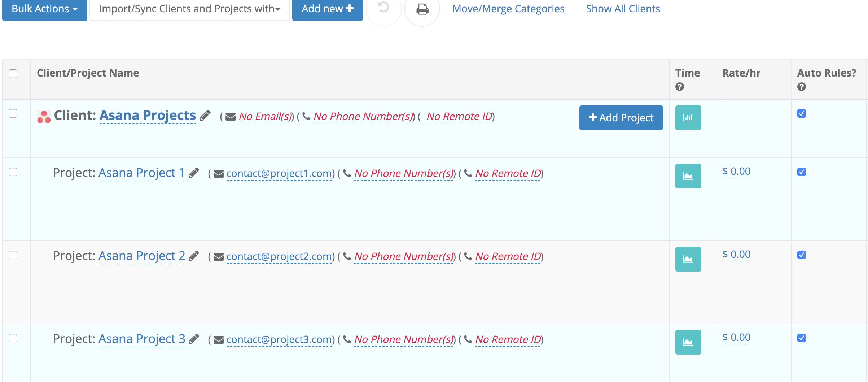Toggle Auto Rules checkbox for Asana Projects

802,113
